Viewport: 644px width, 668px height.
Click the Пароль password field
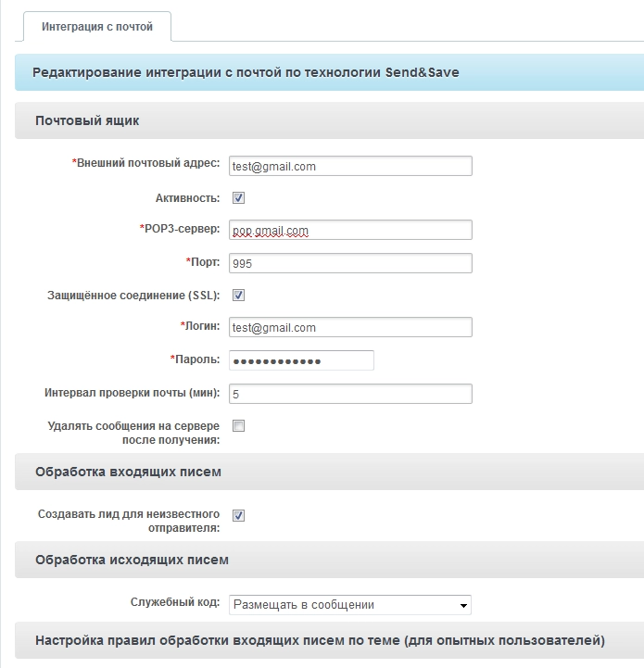[x=301, y=360]
